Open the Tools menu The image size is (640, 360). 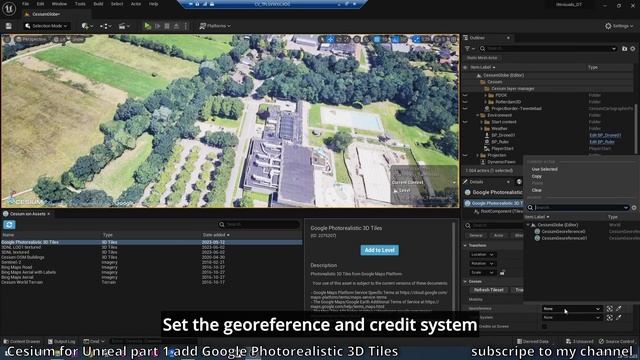tap(80, 4)
